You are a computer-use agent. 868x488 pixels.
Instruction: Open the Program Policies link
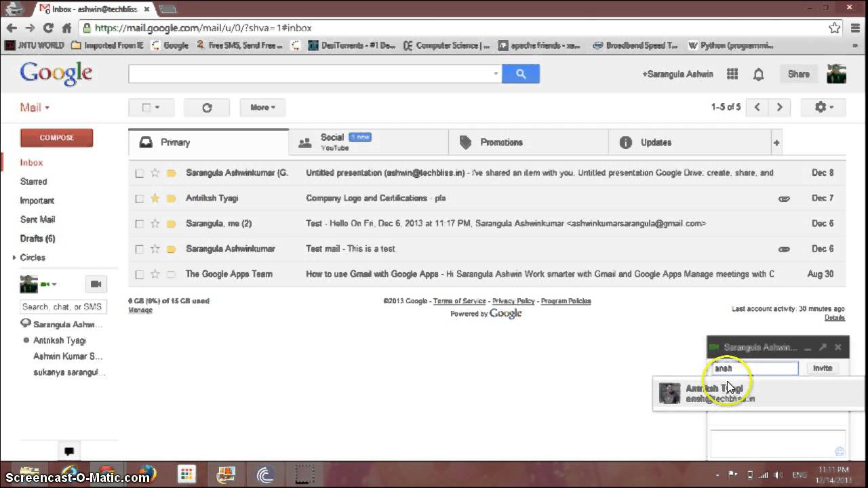pyautogui.click(x=566, y=301)
